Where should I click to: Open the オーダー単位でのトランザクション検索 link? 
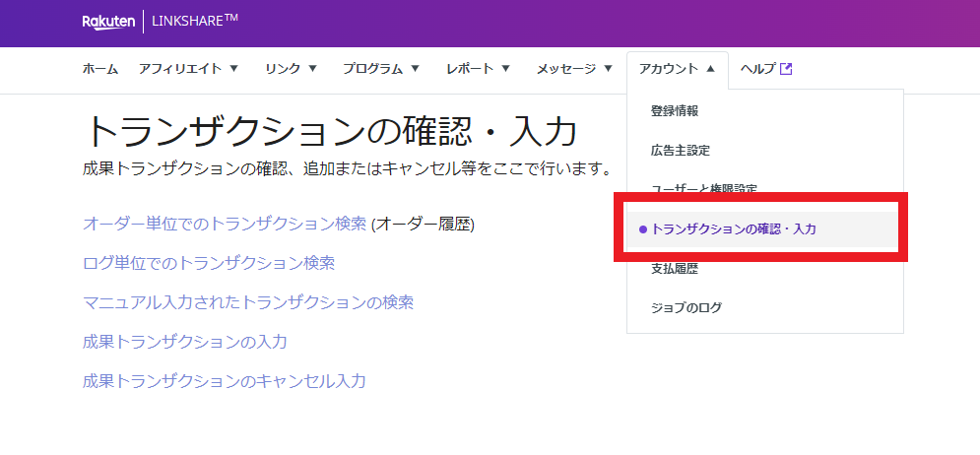pos(225,224)
